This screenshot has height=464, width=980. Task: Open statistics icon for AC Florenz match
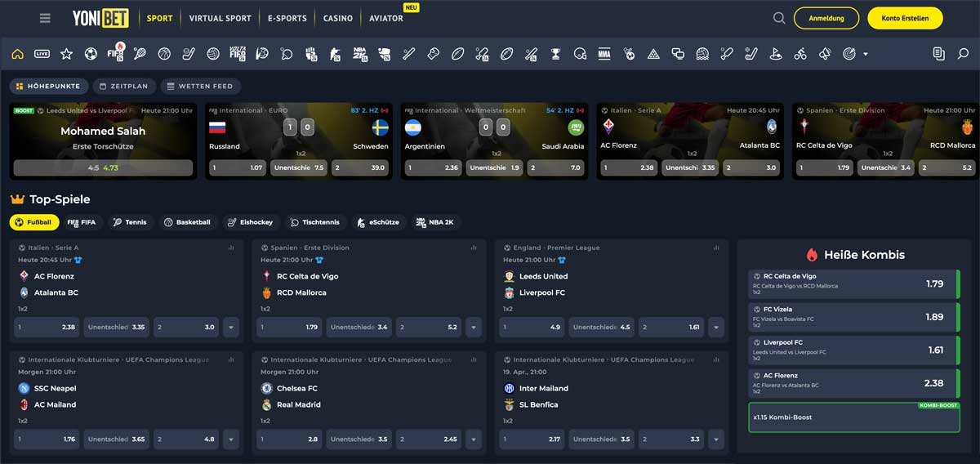229,248
